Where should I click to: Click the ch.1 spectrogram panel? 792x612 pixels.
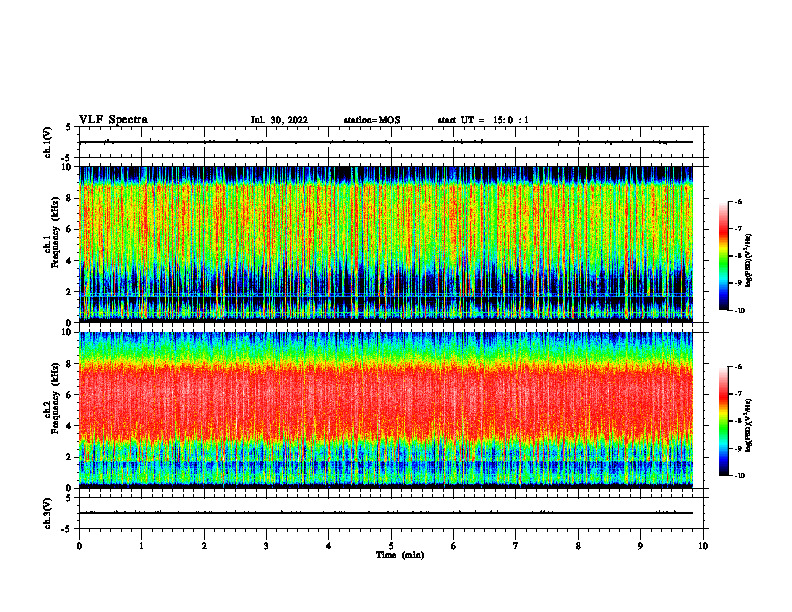386,244
